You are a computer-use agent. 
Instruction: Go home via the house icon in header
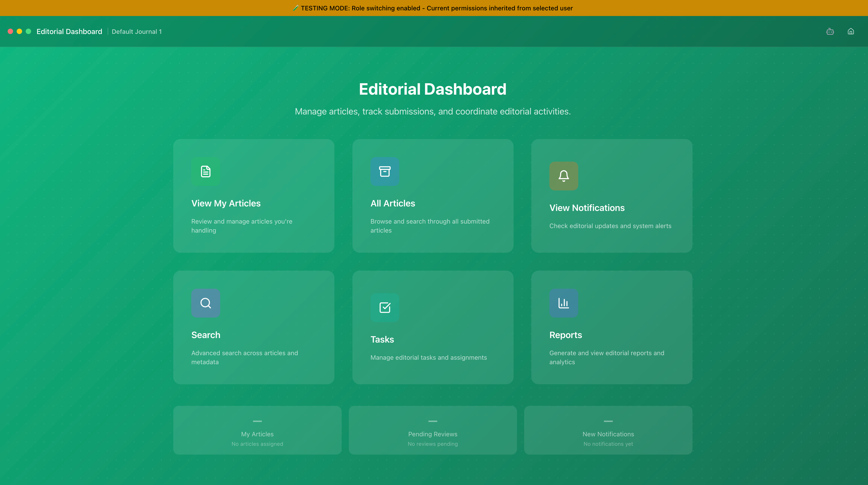pos(851,31)
